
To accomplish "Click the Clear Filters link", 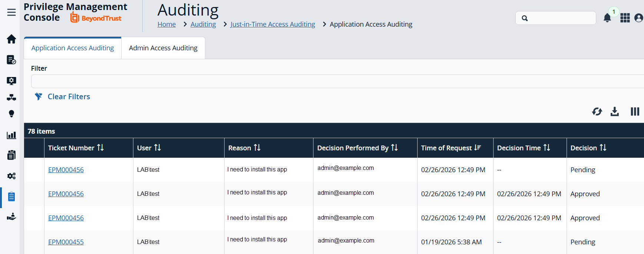I will pyautogui.click(x=69, y=97).
